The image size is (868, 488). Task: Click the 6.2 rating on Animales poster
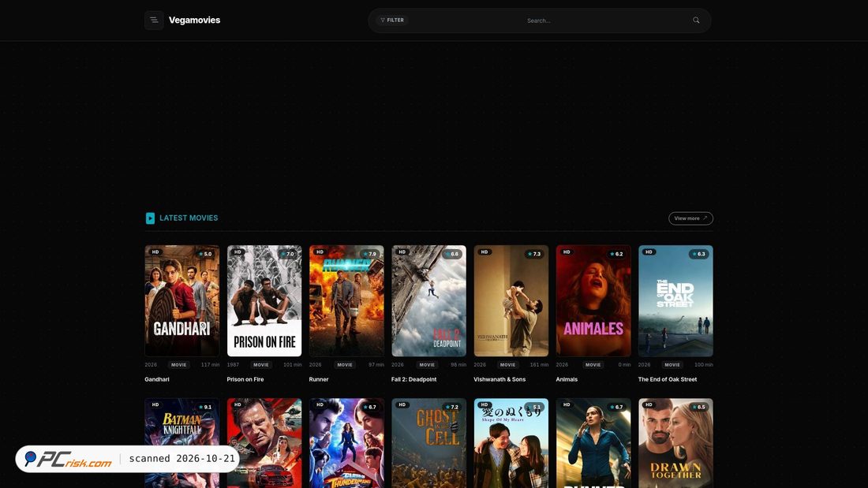pyautogui.click(x=616, y=254)
